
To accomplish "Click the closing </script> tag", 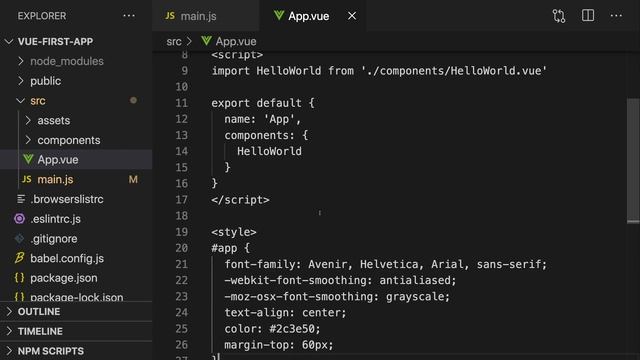I will tap(240, 200).
